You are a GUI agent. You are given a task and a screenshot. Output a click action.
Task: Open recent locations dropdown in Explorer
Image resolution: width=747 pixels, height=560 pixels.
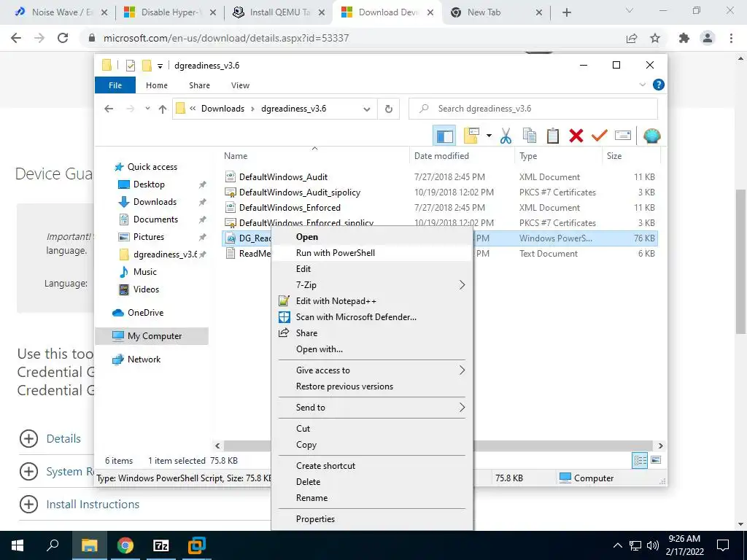click(x=147, y=109)
